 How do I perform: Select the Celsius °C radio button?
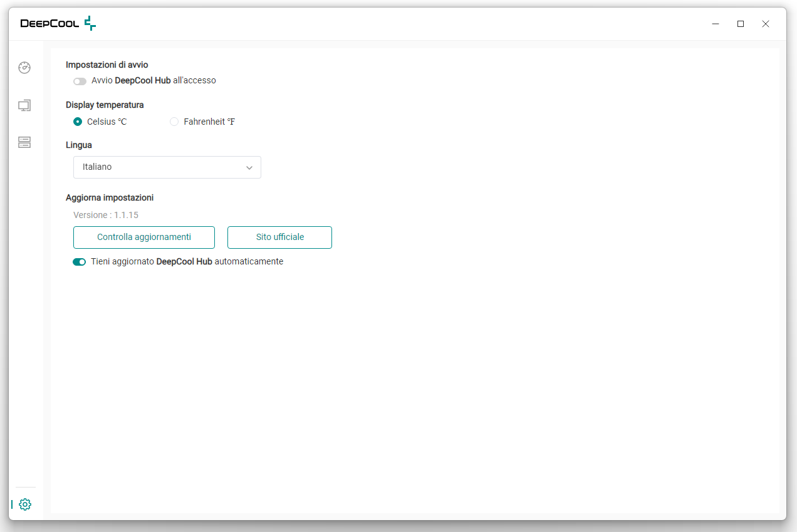point(78,122)
